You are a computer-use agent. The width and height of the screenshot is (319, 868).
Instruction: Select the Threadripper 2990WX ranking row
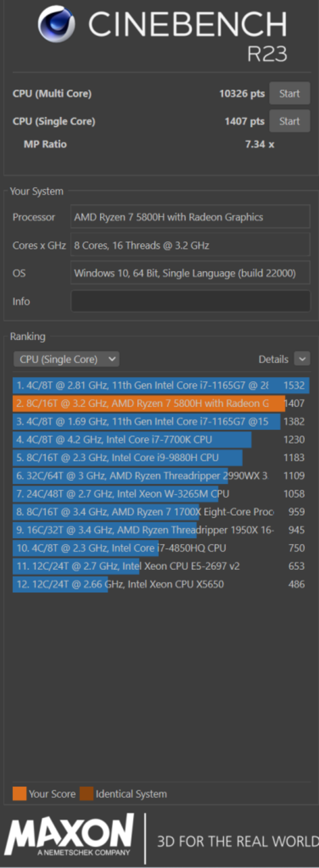[x=161, y=476]
